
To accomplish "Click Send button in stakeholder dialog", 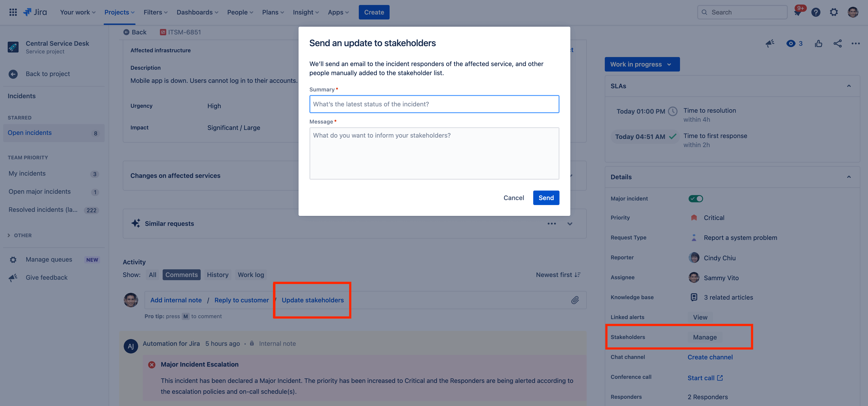I will click(x=546, y=198).
